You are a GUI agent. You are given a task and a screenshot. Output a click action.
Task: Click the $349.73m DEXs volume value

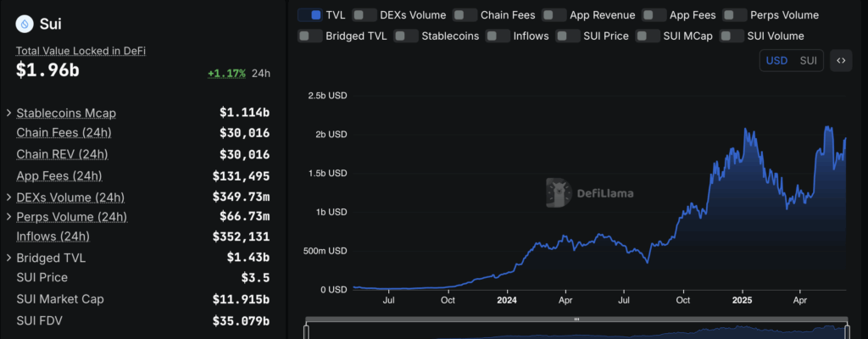click(x=241, y=197)
